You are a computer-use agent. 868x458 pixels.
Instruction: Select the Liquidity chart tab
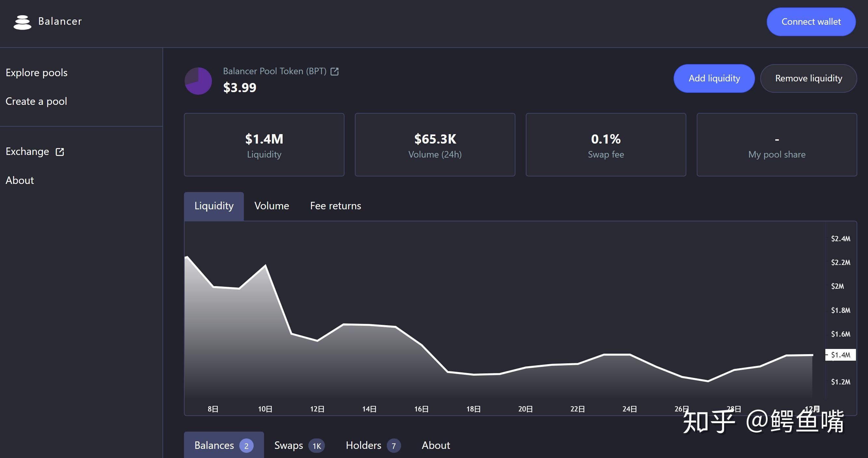pos(214,206)
